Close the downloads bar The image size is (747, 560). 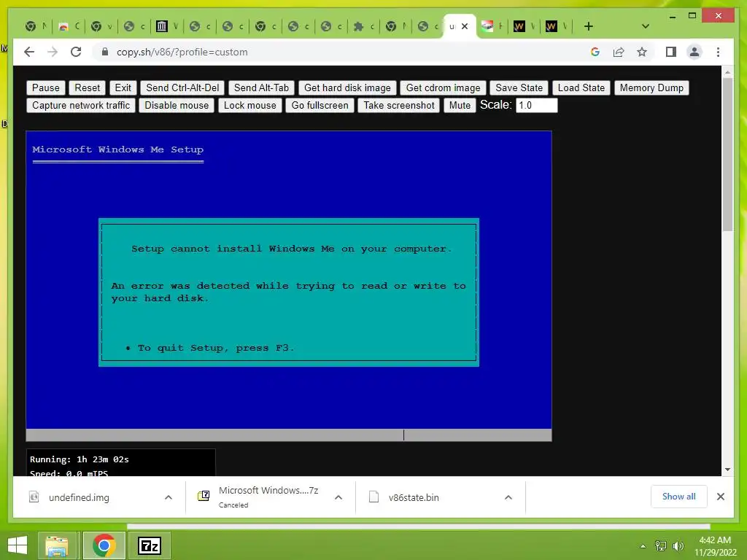pos(720,497)
